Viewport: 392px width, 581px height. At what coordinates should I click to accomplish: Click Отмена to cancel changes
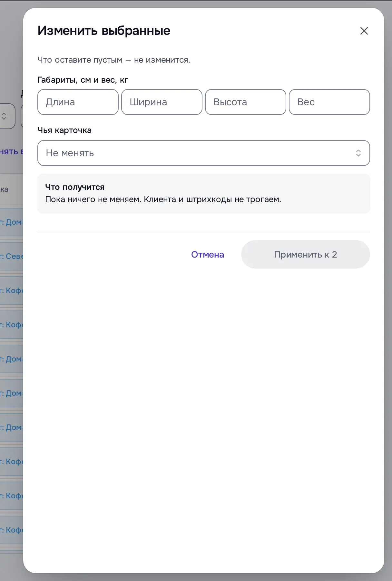click(x=208, y=254)
